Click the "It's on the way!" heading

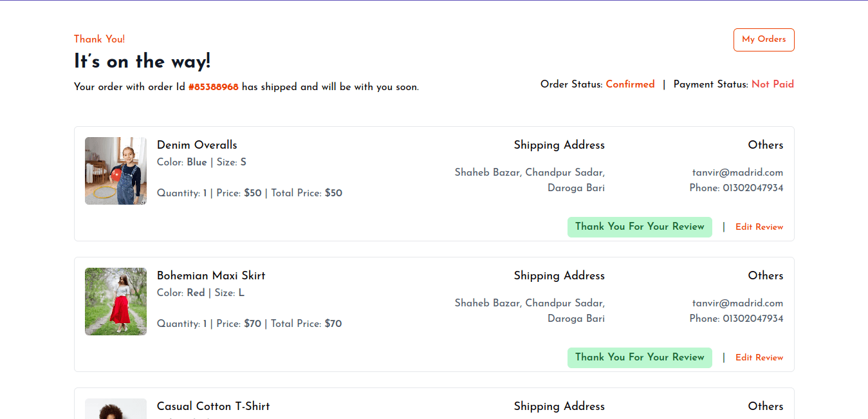[x=142, y=62]
